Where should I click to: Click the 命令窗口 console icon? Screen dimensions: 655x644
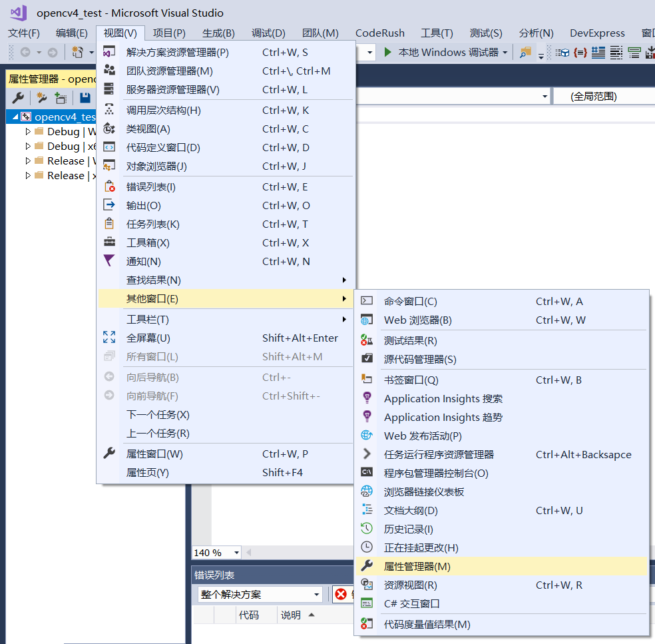(367, 300)
